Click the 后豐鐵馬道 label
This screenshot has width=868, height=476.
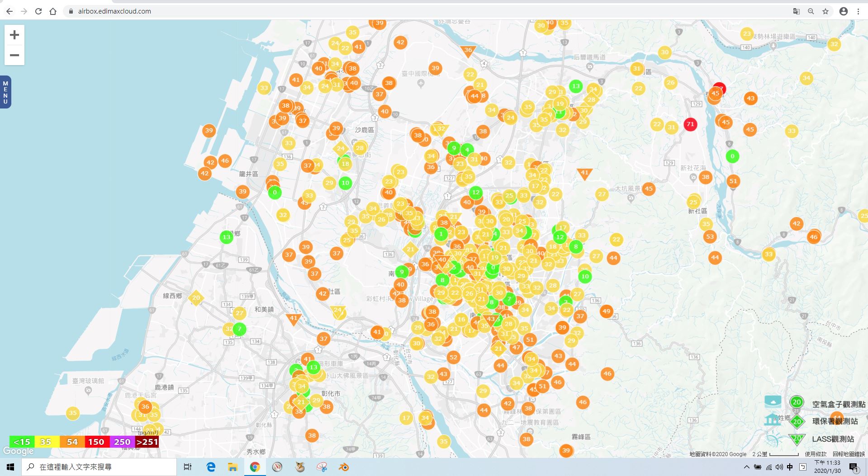point(589,57)
